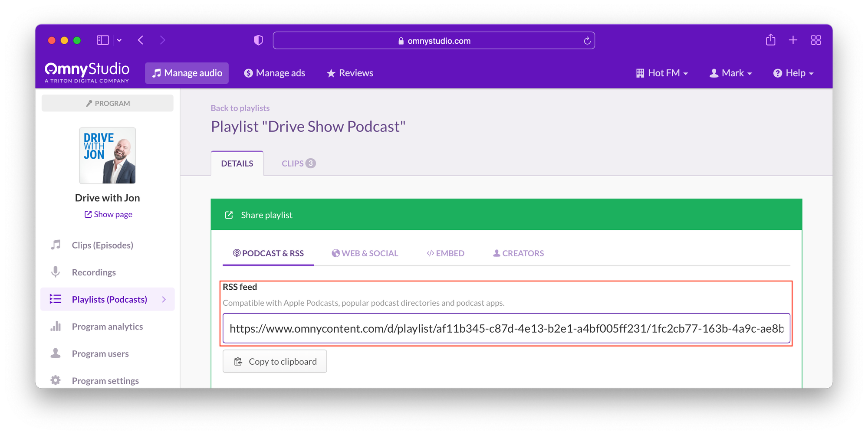Click the bar chart icon beside Program analytics

56,326
